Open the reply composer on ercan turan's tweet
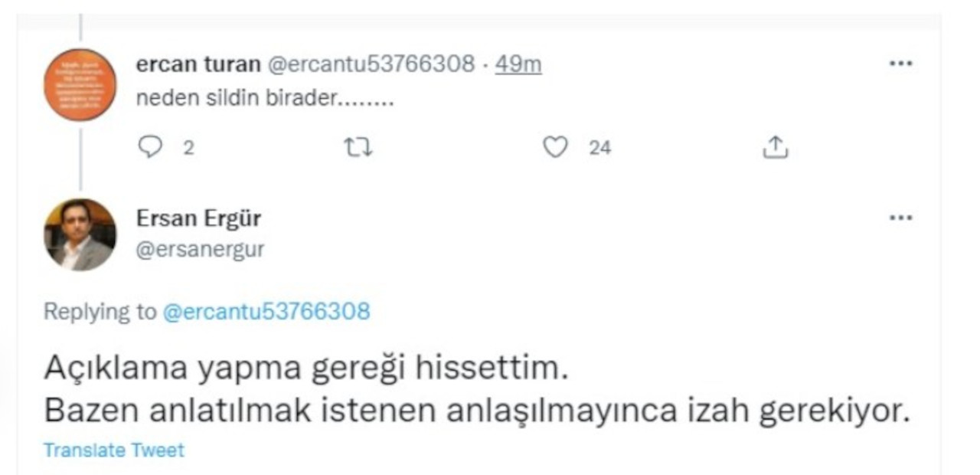 (x=150, y=146)
